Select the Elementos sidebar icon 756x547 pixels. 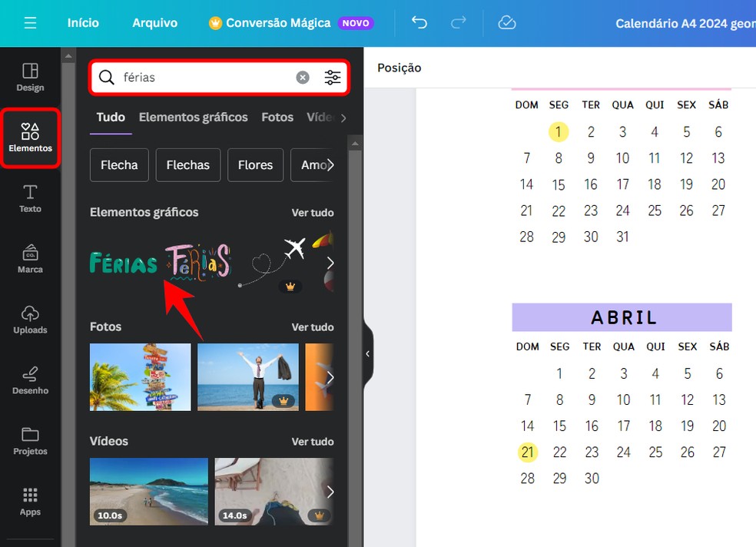30,138
